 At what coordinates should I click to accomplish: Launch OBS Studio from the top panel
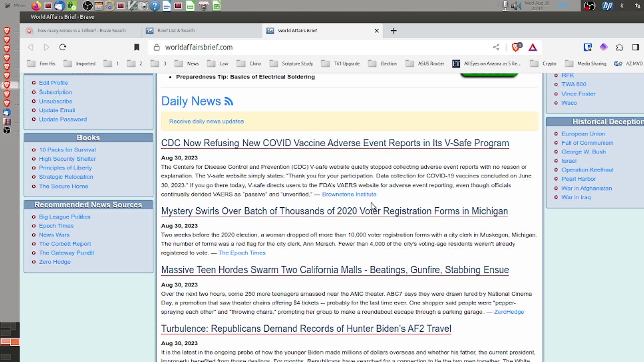coord(87,6)
